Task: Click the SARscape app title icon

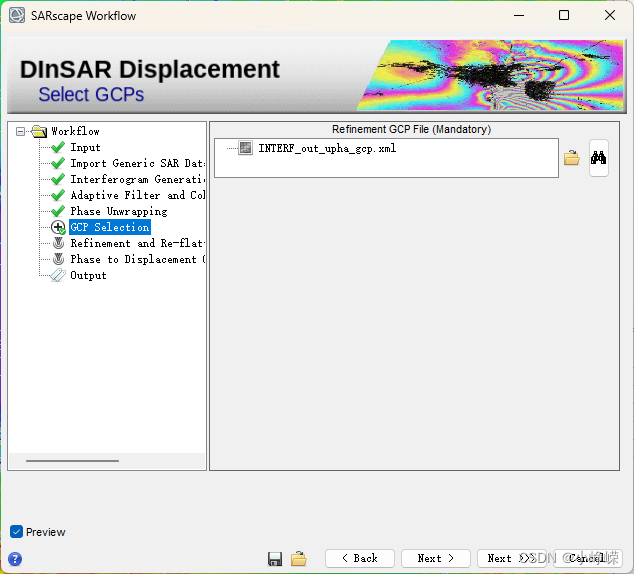Action: [17, 15]
